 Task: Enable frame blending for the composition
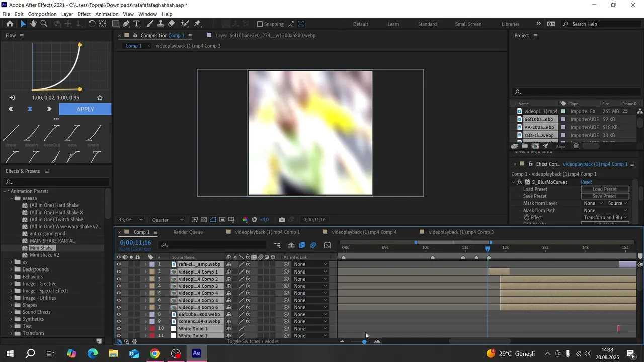(x=302, y=245)
